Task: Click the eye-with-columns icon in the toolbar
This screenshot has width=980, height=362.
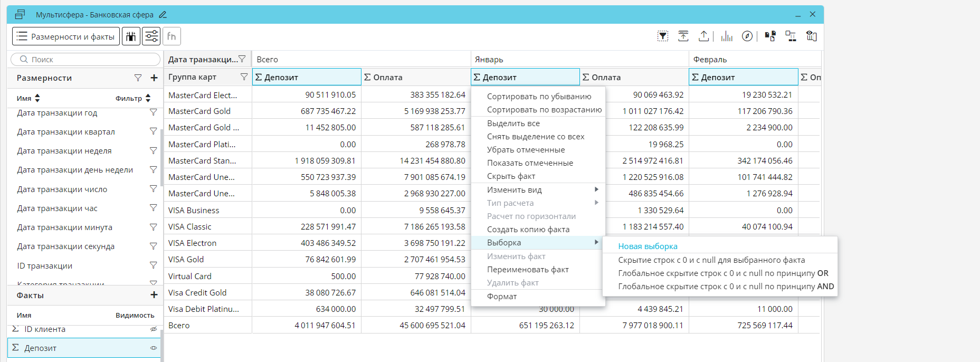Action: [x=811, y=36]
